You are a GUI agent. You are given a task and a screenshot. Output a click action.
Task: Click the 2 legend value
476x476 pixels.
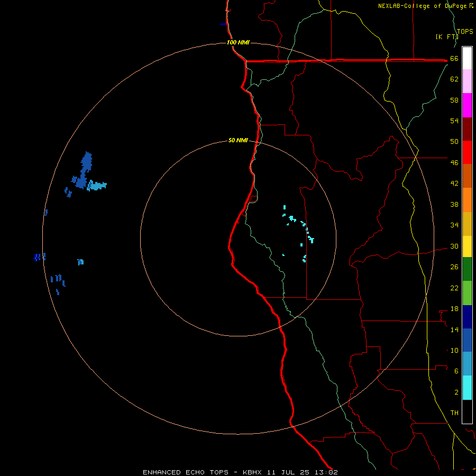pos(456,392)
